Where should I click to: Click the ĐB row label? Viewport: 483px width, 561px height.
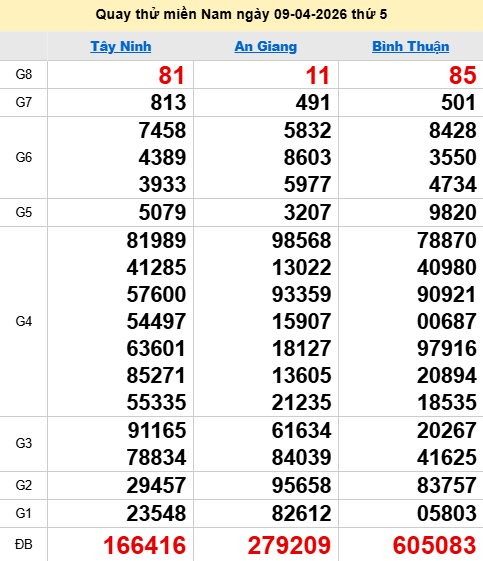[x=24, y=545]
